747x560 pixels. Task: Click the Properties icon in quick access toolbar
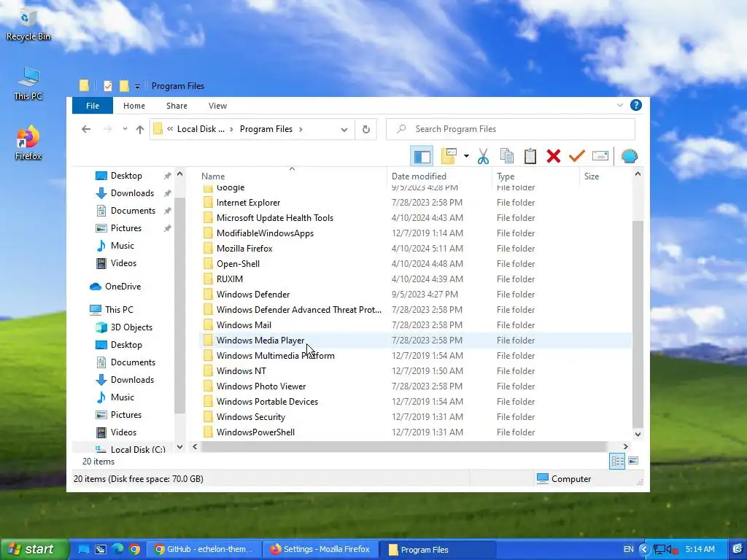click(x=108, y=86)
